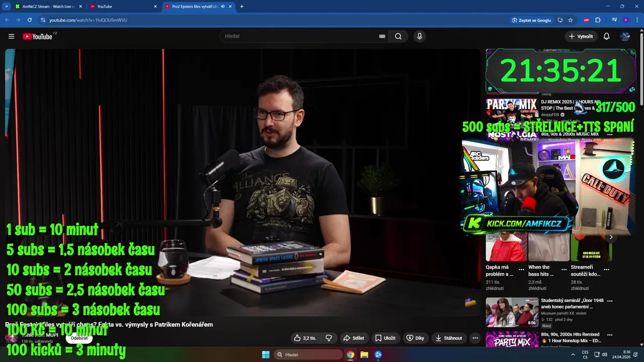Reload the page in Chrome
This screenshot has height=362, width=644.
(x=30, y=20)
